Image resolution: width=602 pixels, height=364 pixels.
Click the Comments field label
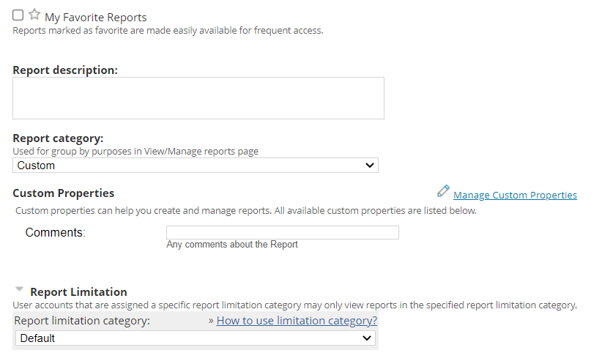[55, 233]
